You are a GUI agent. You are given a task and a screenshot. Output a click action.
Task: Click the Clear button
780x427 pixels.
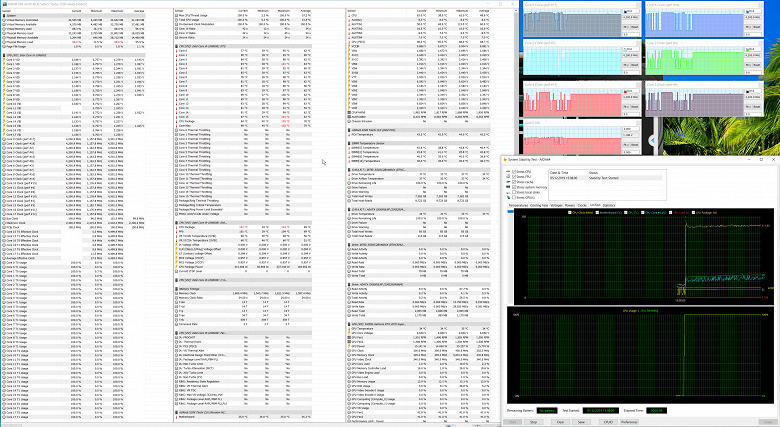[x=560, y=422]
